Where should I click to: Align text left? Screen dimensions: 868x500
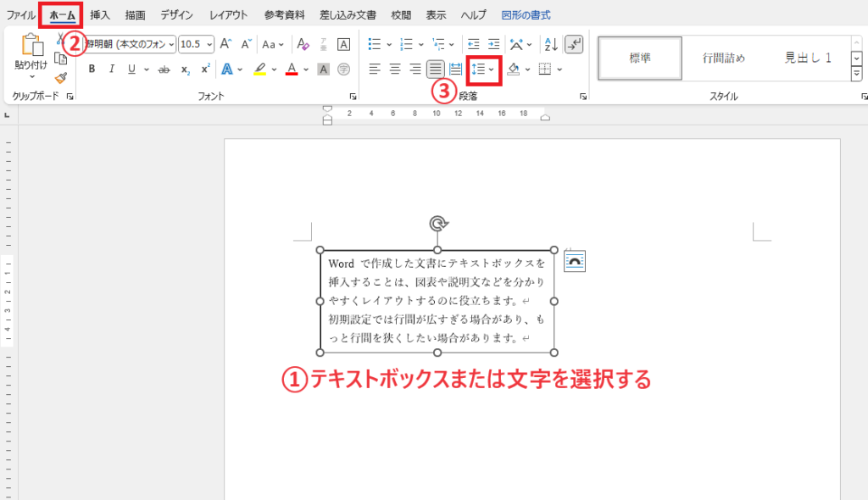coord(375,69)
